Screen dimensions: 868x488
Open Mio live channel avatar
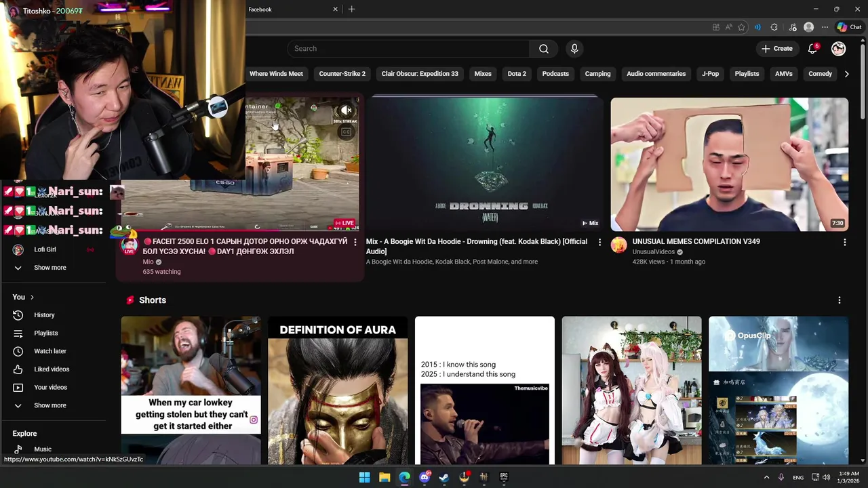[129, 245]
